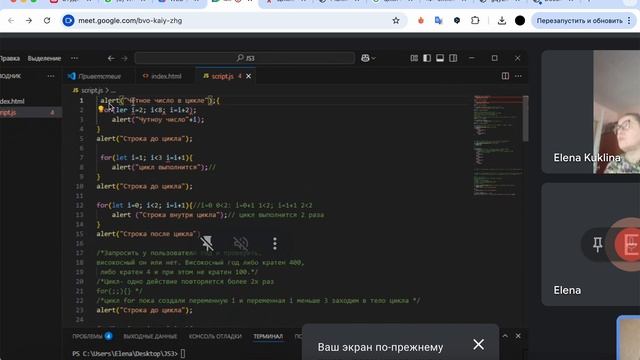Select script.js in the Explorer tree
Image resolution: width=640 pixels, height=360 pixels.
[x=31, y=112]
